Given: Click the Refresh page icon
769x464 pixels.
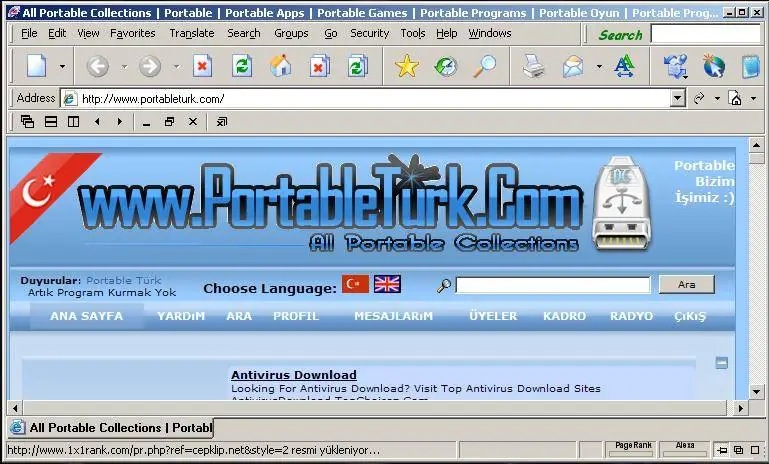Looking at the screenshot, I should [x=242, y=66].
